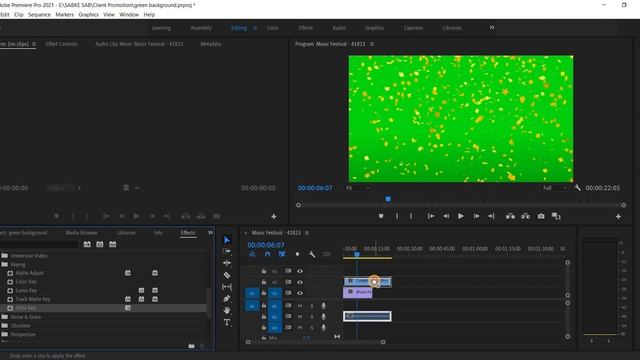Select the Ultra Key effect
Viewport: 640px width, 360px height.
tap(26, 308)
